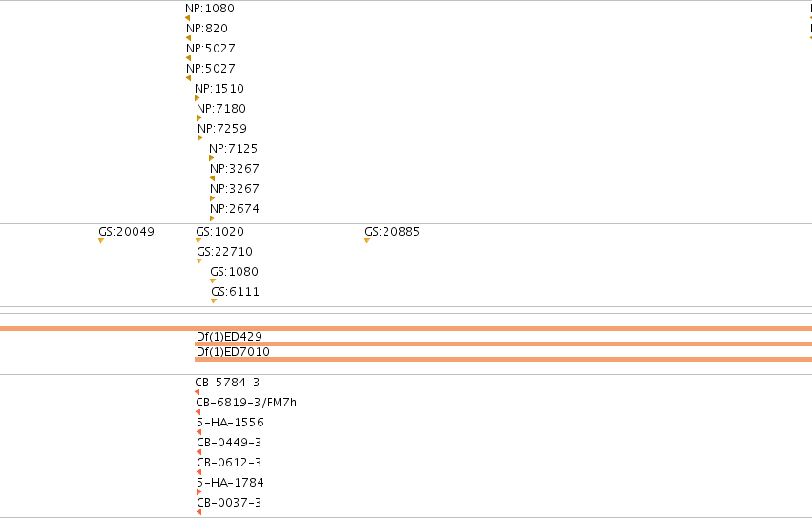Click the 5-HA-1556 label
This screenshot has height=518, width=812.
pos(230,423)
